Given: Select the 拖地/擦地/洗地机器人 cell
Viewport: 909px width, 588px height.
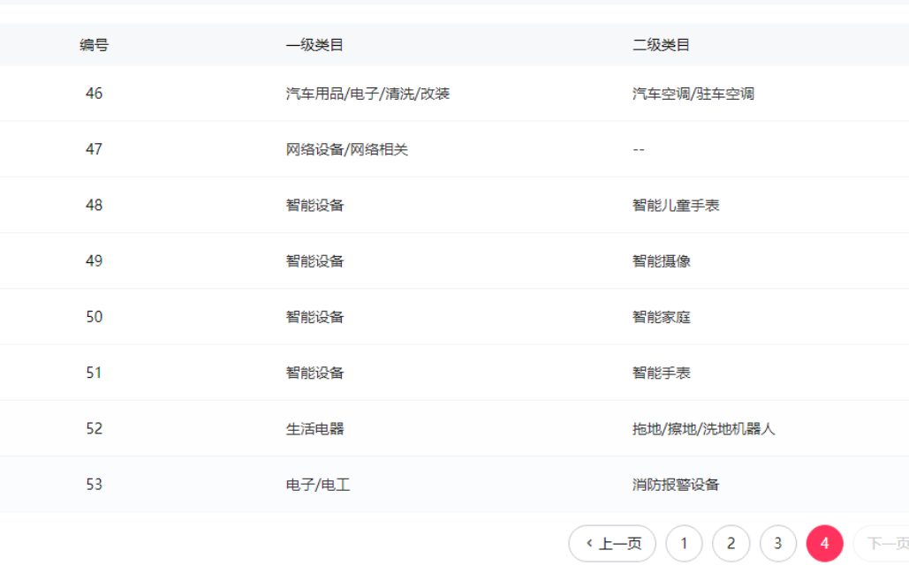Looking at the screenshot, I should (x=703, y=429).
